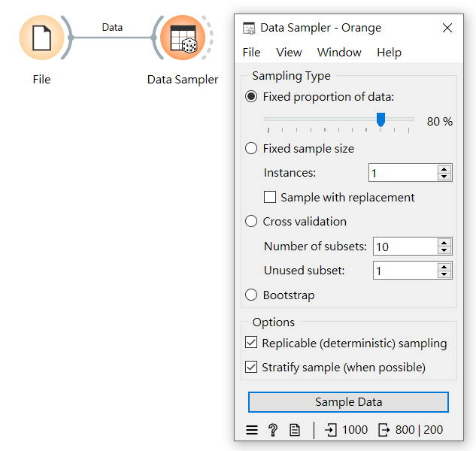Increase Unused subset with up arrow

tap(444, 267)
